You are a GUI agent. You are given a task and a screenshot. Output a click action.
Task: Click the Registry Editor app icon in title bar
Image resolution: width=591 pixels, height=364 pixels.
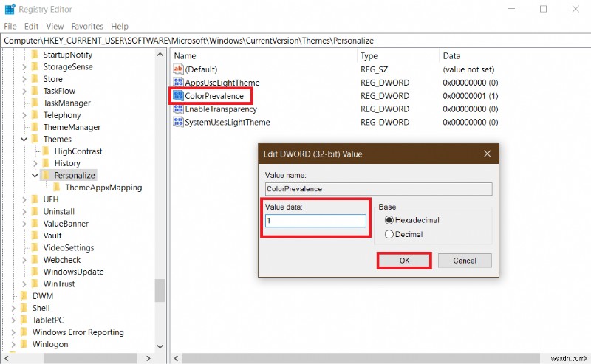pos(10,9)
